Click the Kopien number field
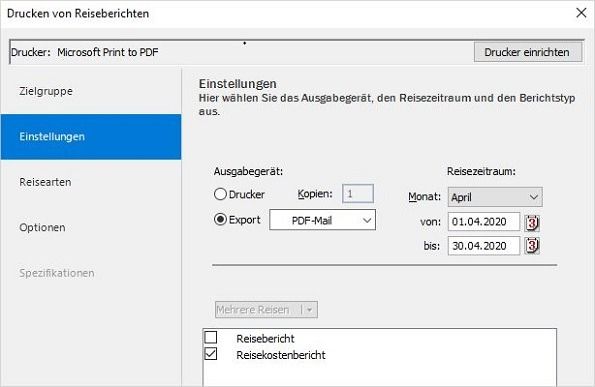The image size is (595, 387). [x=358, y=194]
